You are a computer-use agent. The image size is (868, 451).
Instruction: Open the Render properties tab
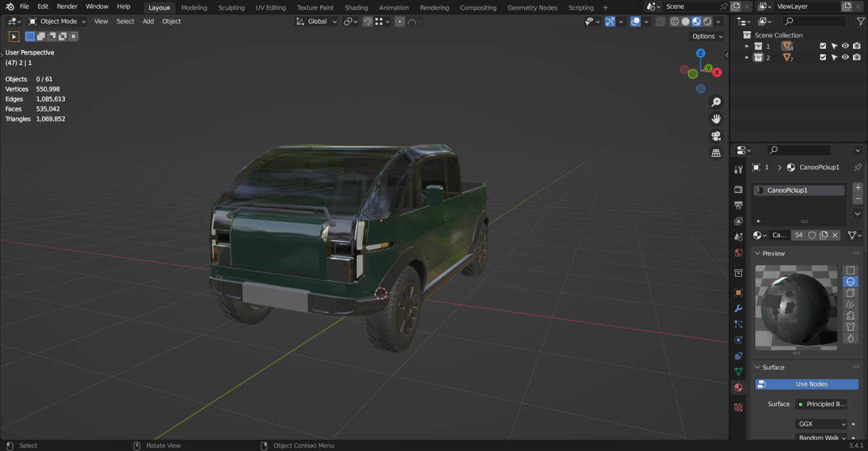(x=738, y=189)
